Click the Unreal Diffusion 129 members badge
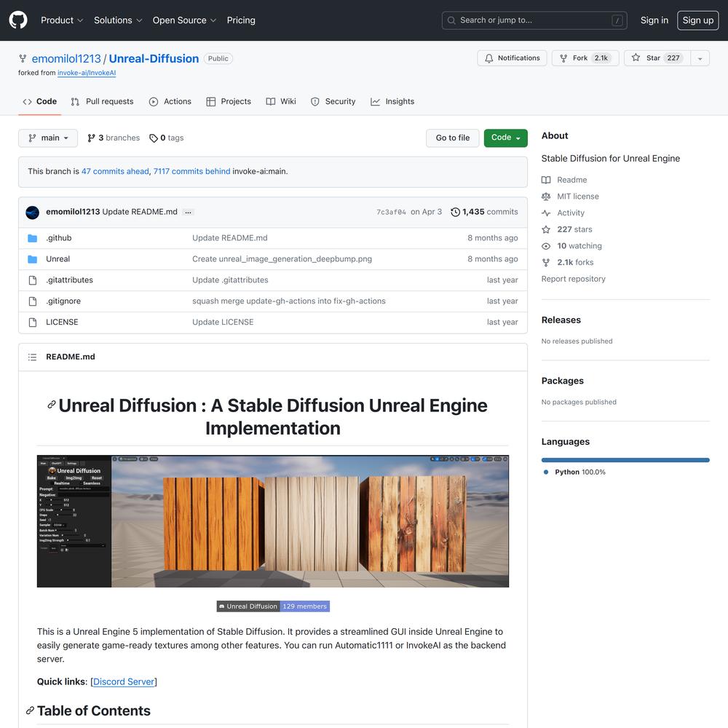Viewport: 728px width, 728px height. click(273, 606)
